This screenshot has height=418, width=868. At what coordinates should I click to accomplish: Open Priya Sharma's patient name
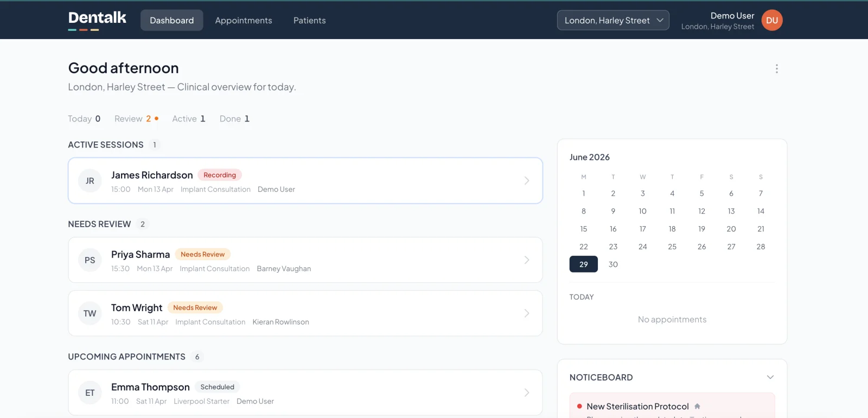click(x=141, y=254)
